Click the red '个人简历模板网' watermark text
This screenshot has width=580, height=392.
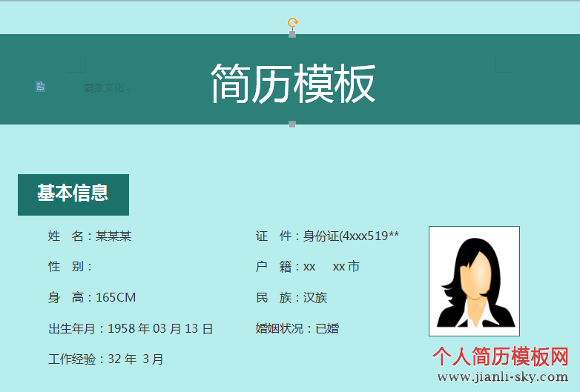click(501, 357)
